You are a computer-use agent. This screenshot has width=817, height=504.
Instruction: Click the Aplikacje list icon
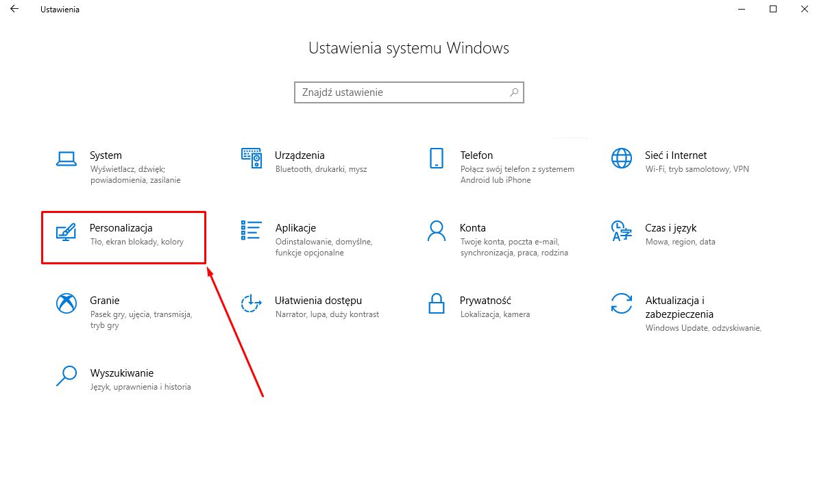[251, 231]
